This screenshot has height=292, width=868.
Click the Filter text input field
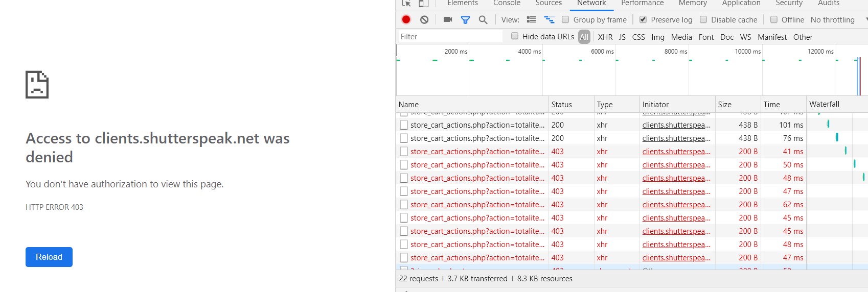[x=450, y=36]
